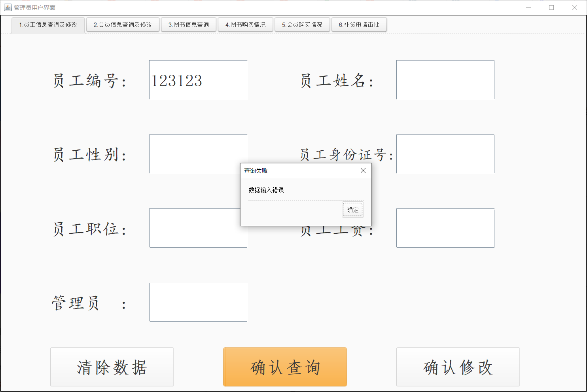
Task: Open the 补货申请审批 tab
Action: (359, 25)
